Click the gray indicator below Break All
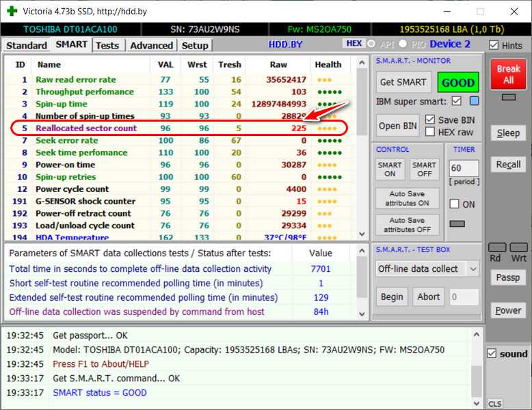The width and height of the screenshot is (532, 410). click(x=509, y=97)
